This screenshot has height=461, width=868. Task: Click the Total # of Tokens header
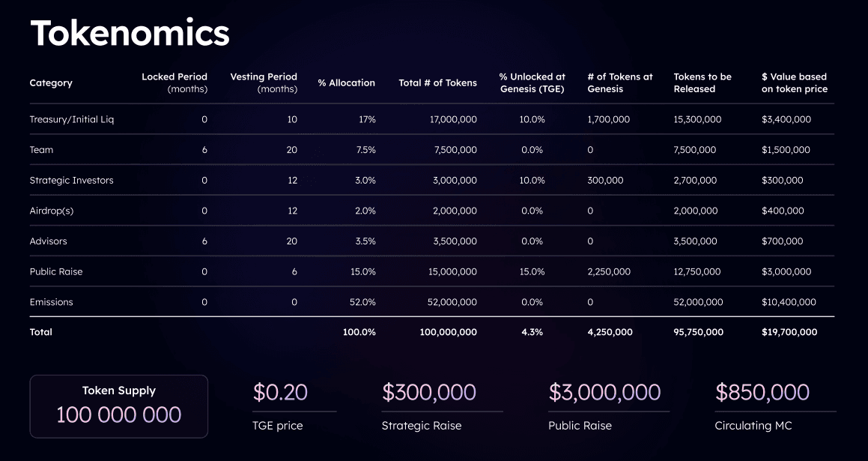pyautogui.click(x=437, y=82)
